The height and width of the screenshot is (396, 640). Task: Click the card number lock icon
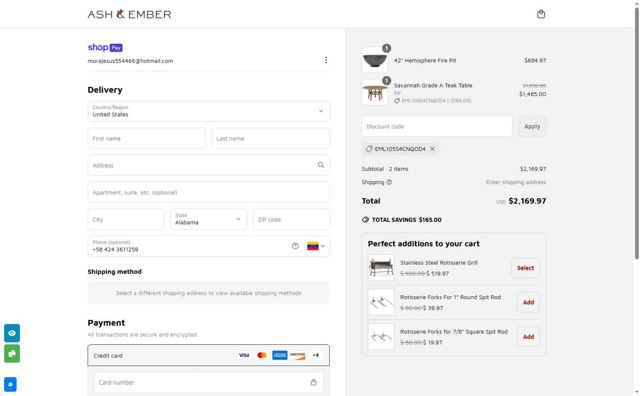[313, 383]
